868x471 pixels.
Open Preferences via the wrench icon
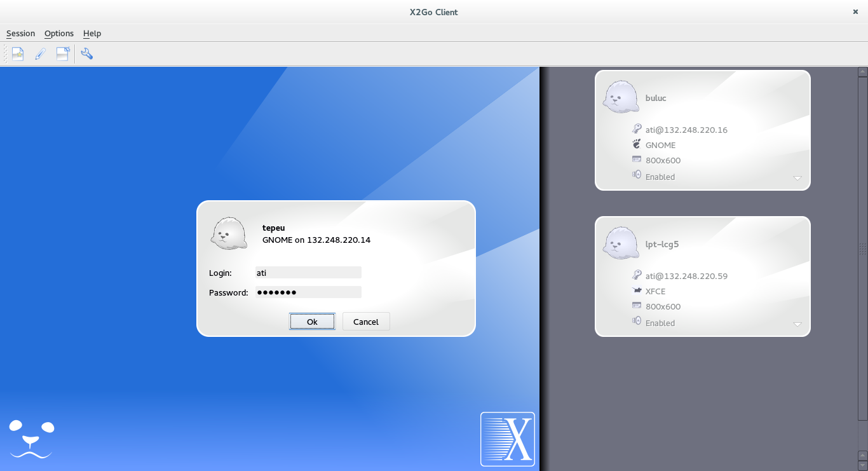(x=87, y=54)
